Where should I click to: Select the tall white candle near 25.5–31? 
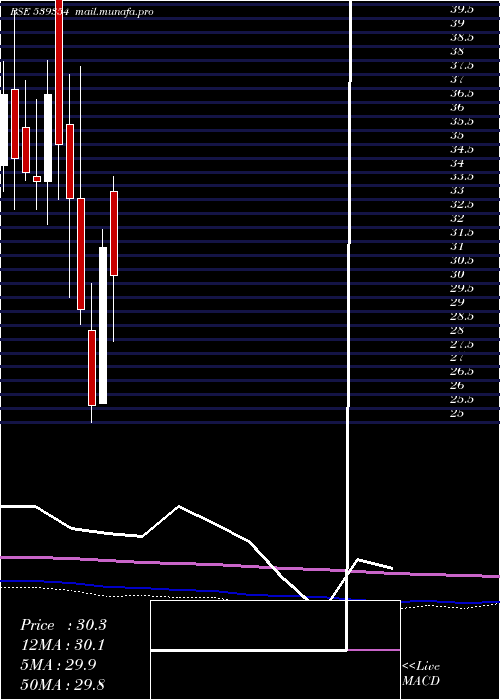[103, 325]
